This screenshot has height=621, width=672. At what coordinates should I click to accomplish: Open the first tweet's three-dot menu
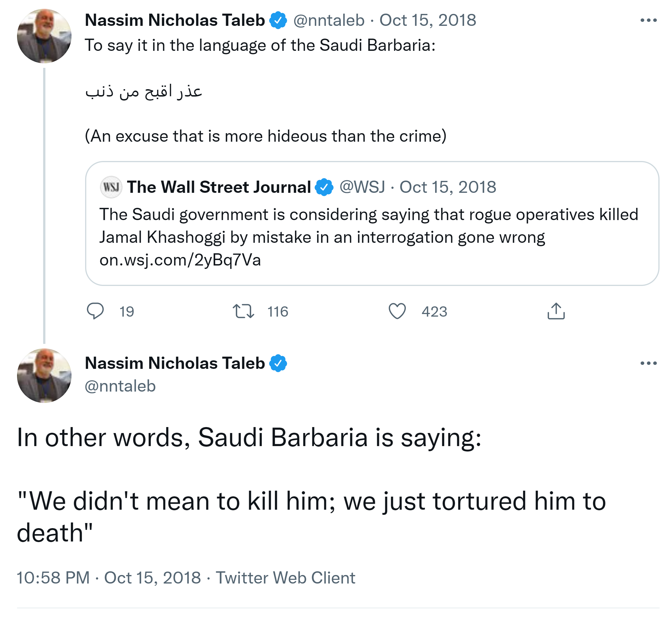pyautogui.click(x=648, y=20)
